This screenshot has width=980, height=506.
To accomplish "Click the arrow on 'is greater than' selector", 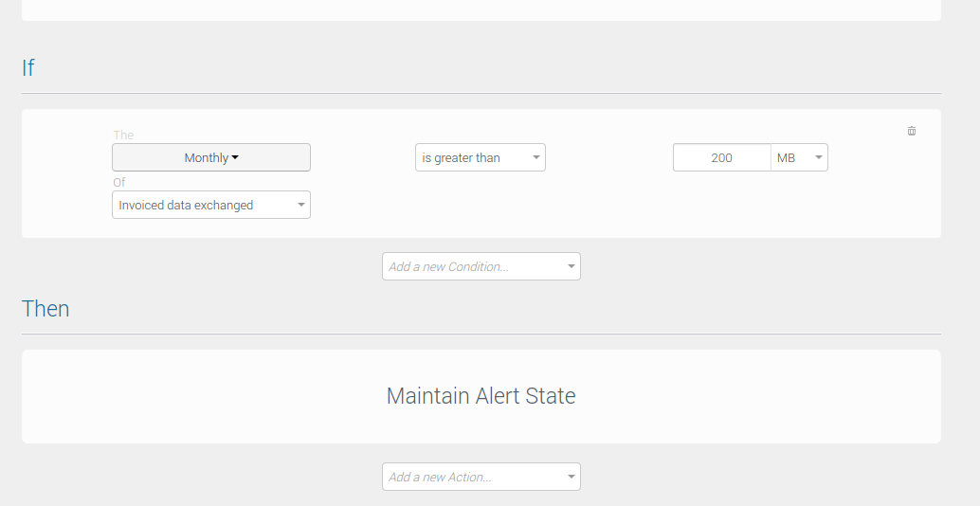I will pyautogui.click(x=535, y=157).
